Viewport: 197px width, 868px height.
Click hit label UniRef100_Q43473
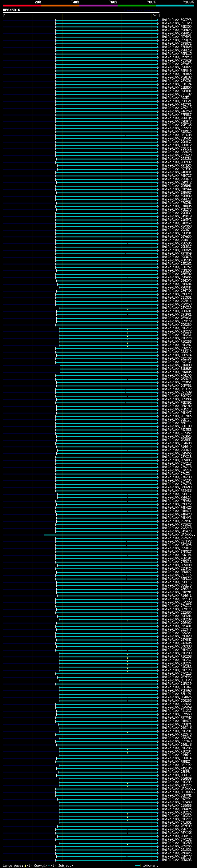[176, 531]
